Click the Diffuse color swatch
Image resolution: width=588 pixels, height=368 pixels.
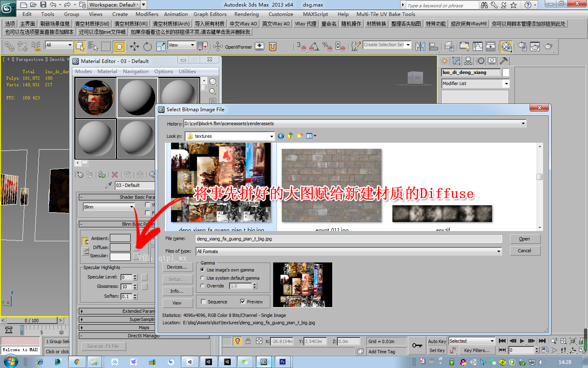click(120, 247)
